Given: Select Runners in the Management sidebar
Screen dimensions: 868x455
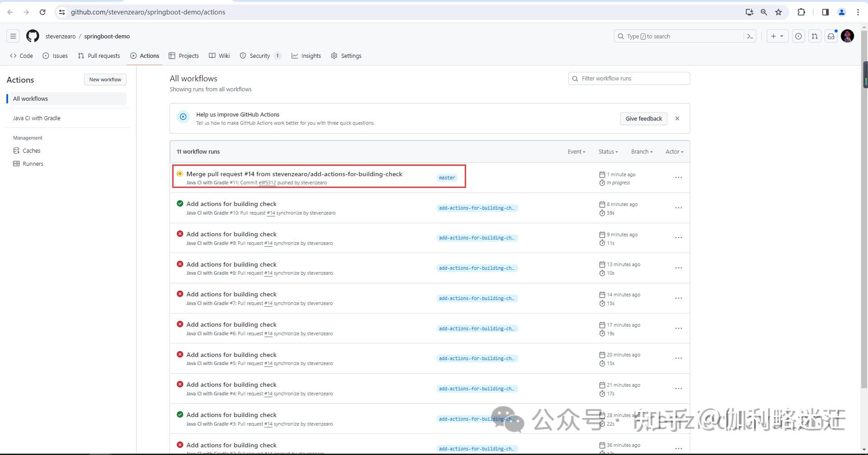Looking at the screenshot, I should point(33,164).
